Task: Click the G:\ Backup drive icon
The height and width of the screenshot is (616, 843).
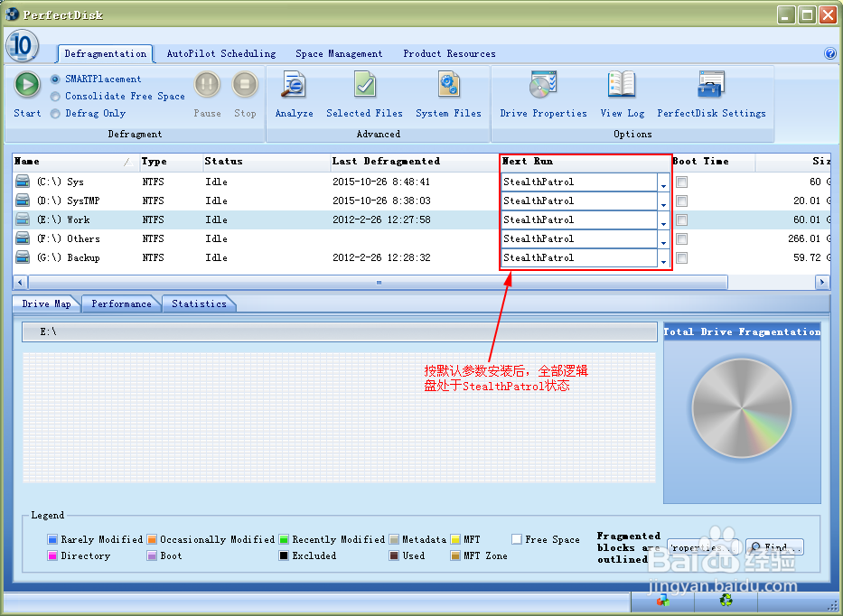Action: (x=23, y=257)
